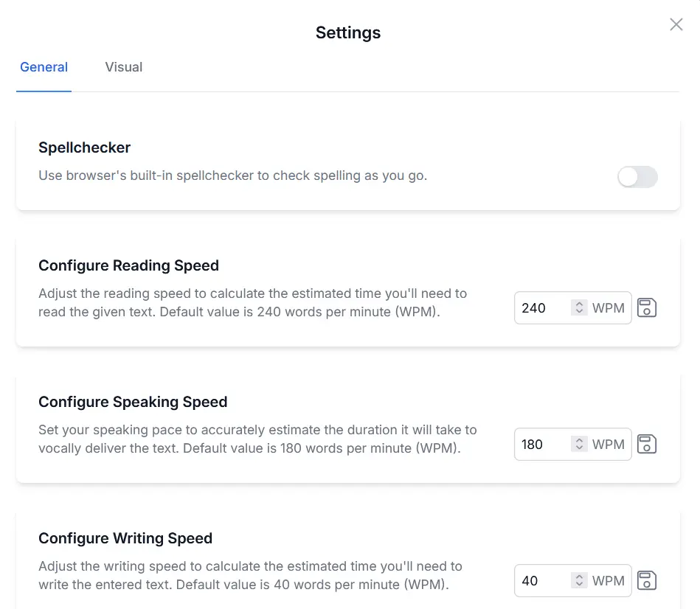The width and height of the screenshot is (700, 609).
Task: Click the up arrow on Writing Speed stepper
Action: point(580,577)
